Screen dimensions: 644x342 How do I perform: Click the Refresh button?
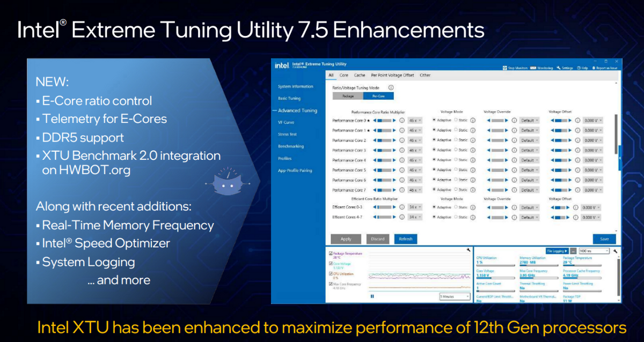(x=406, y=239)
